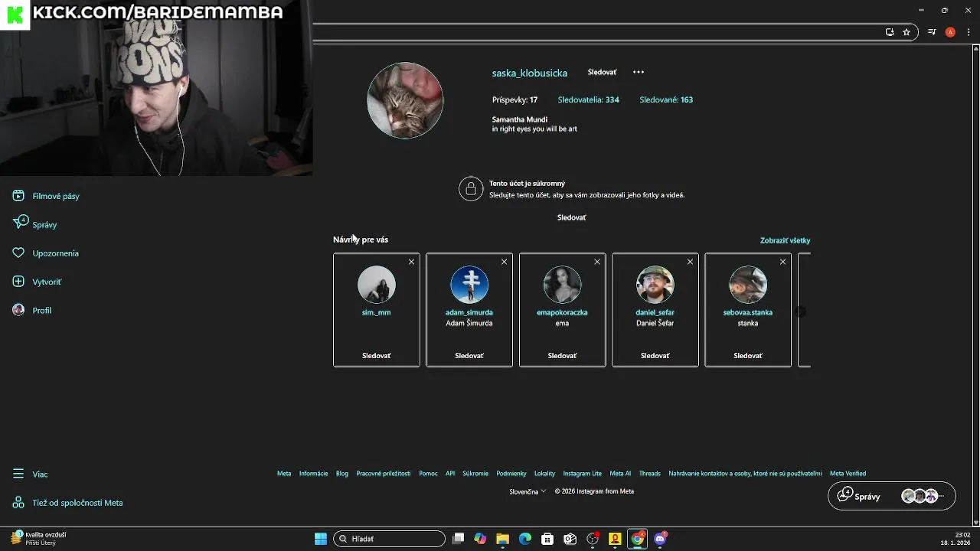Open the Windows Start menu
The height and width of the screenshot is (551, 980).
pyautogui.click(x=321, y=539)
